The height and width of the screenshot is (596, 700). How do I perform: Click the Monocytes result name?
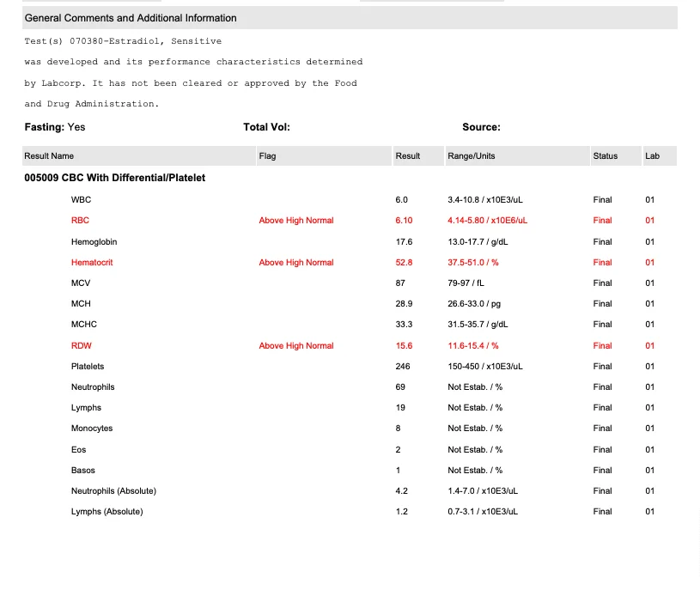tap(92, 429)
